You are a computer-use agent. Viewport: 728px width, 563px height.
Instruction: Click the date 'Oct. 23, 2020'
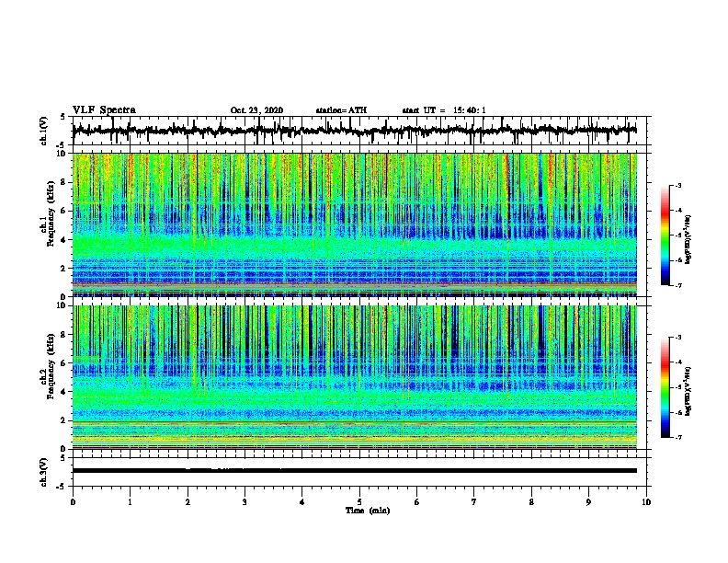(x=256, y=110)
